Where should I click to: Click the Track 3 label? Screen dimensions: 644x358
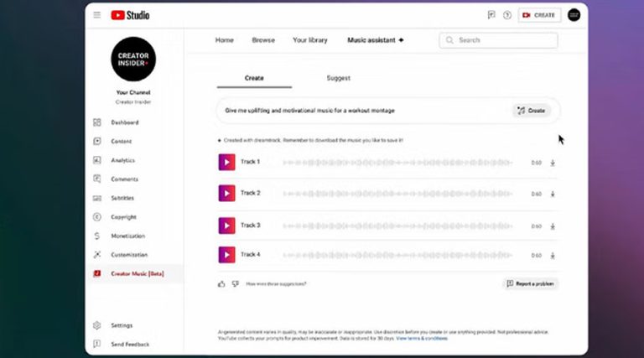click(x=251, y=225)
